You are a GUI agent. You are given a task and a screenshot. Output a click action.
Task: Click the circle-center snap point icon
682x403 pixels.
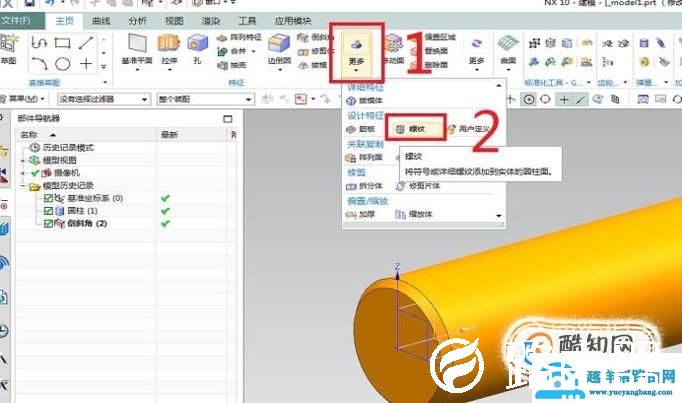[x=528, y=100]
